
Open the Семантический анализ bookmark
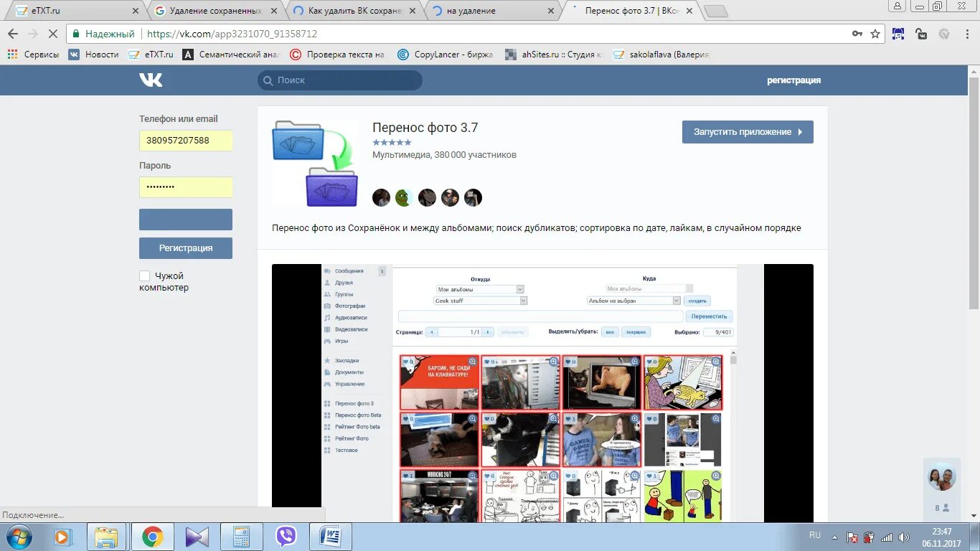click(x=231, y=54)
